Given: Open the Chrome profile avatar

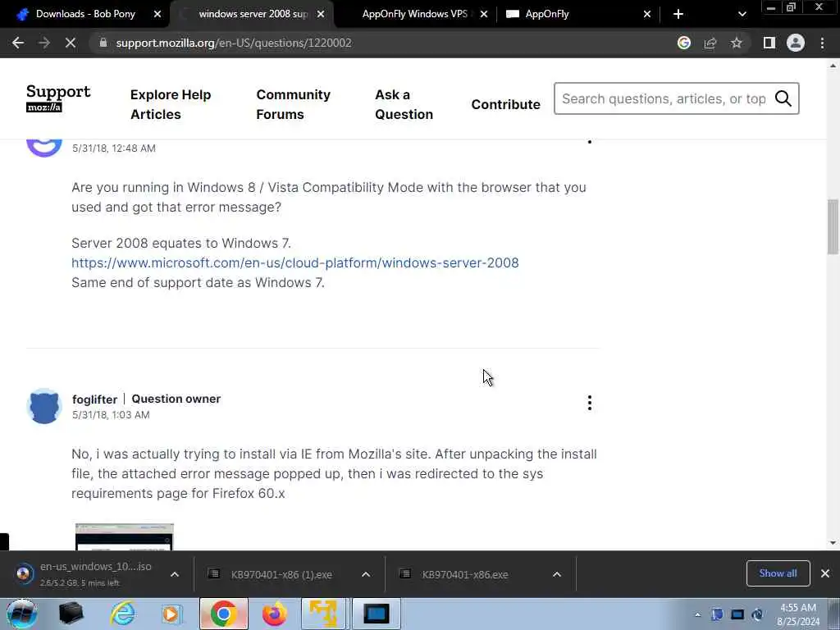Looking at the screenshot, I should coord(796,43).
